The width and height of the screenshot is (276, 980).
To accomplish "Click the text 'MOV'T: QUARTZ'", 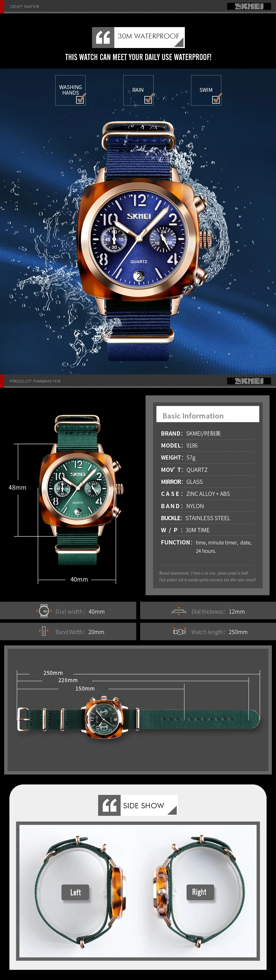I will coord(184,470).
